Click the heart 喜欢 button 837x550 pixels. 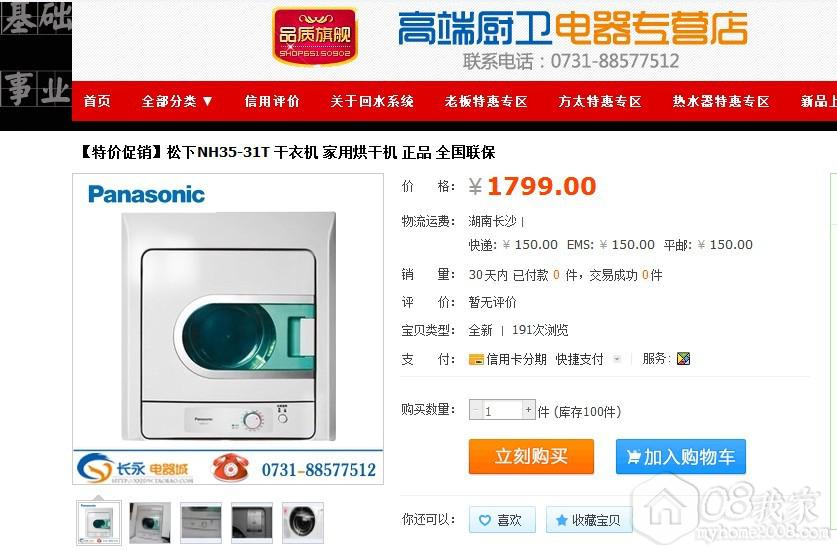502,520
